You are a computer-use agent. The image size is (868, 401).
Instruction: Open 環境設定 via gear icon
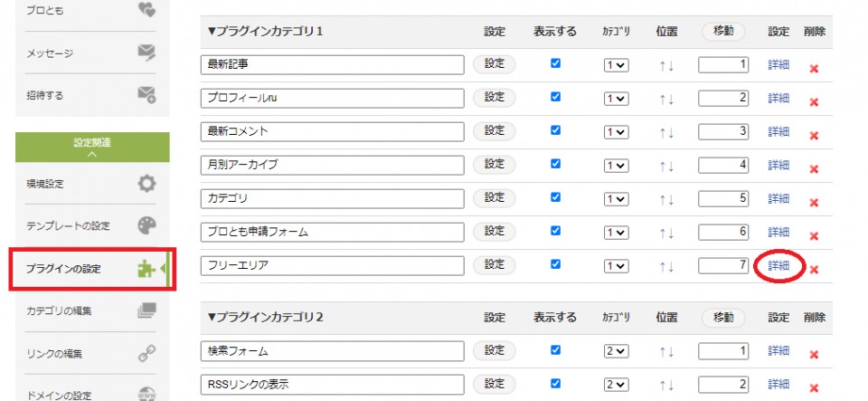146,184
